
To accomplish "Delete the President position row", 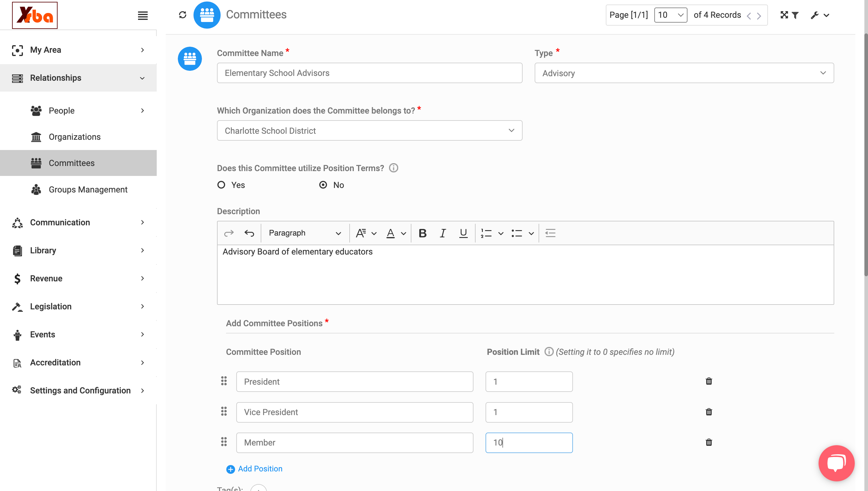I will click(x=709, y=381).
